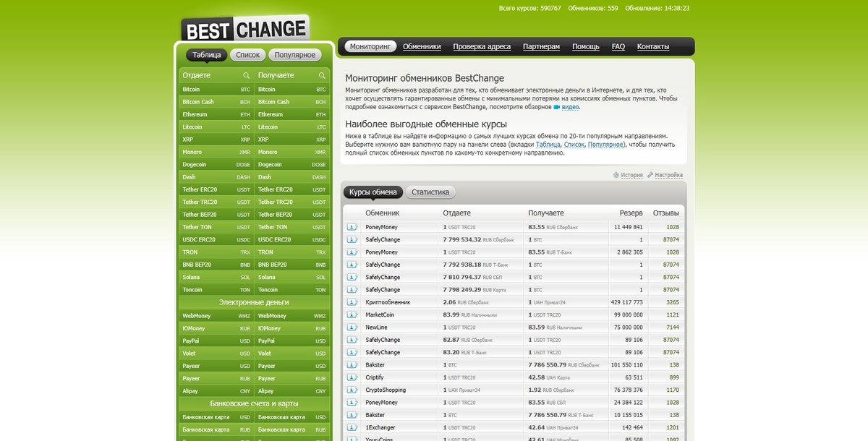Select WebMoney WMZ in Получаете column

tap(292, 316)
